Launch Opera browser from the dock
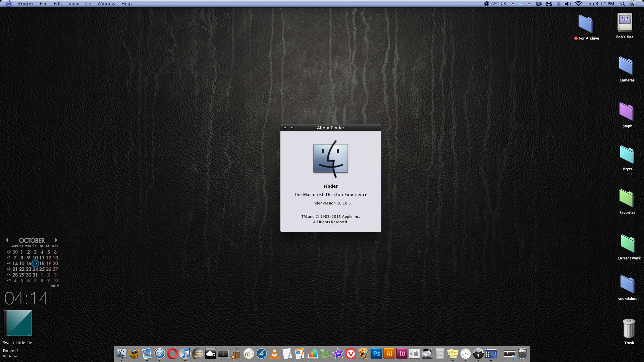Viewport: 644px width, 362px height. tap(172, 354)
